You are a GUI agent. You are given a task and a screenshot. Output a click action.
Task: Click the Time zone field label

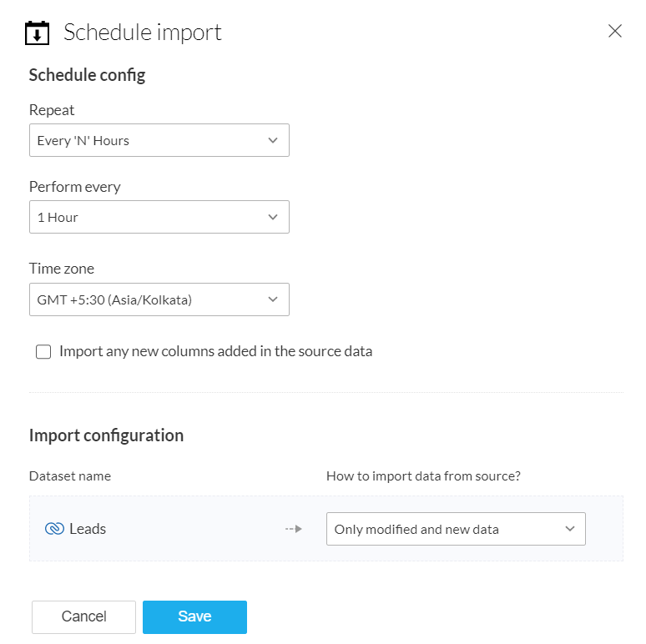click(62, 269)
